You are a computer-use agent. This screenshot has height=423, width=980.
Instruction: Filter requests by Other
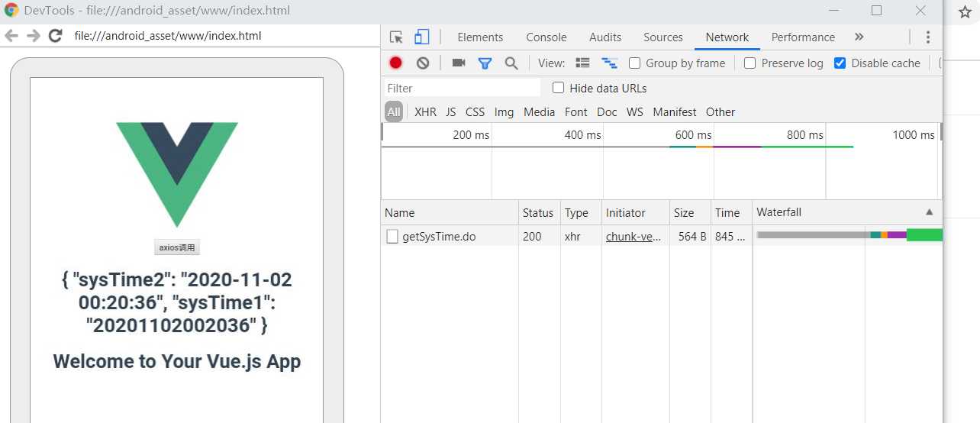[720, 112]
